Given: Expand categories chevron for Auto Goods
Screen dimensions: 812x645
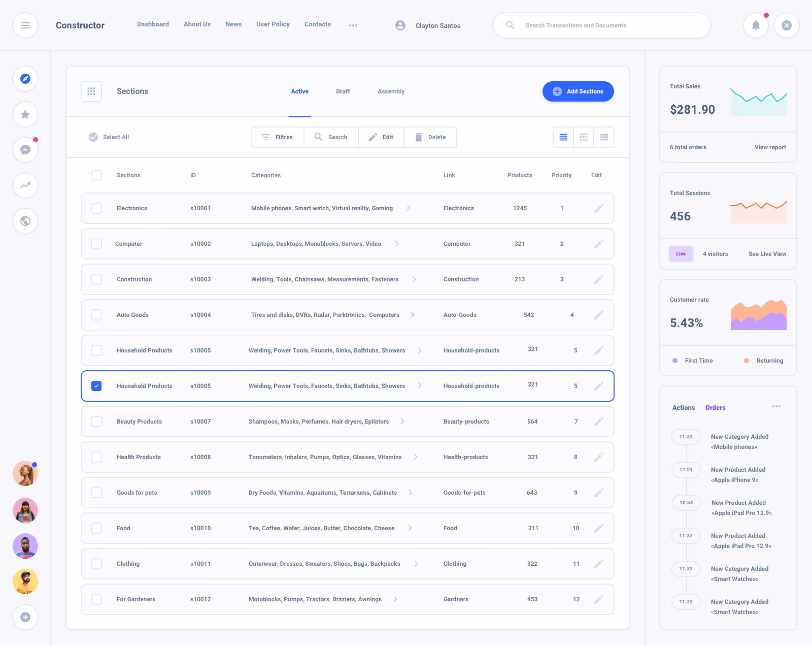Looking at the screenshot, I should coord(413,315).
